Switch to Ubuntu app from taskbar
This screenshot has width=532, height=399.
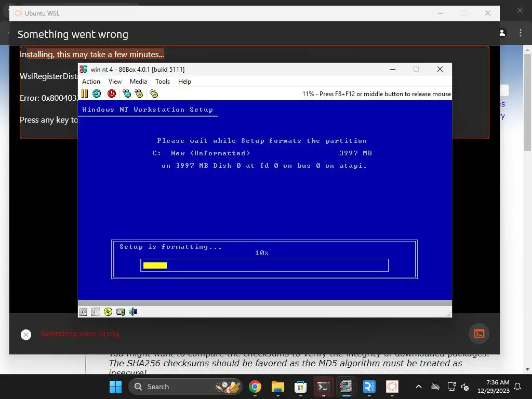click(x=392, y=387)
